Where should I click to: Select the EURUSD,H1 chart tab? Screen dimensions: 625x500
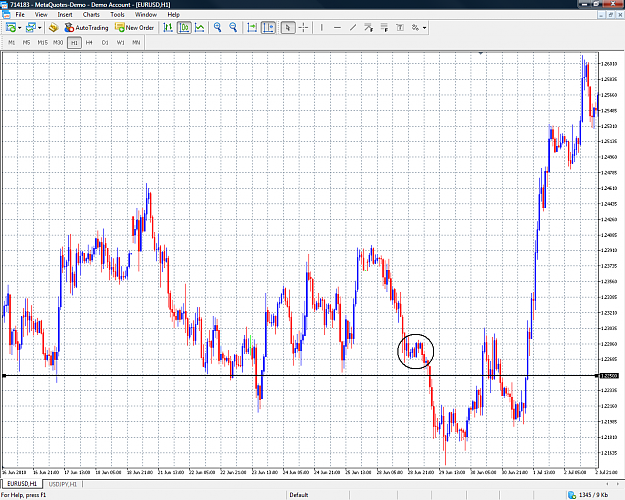pos(22,484)
